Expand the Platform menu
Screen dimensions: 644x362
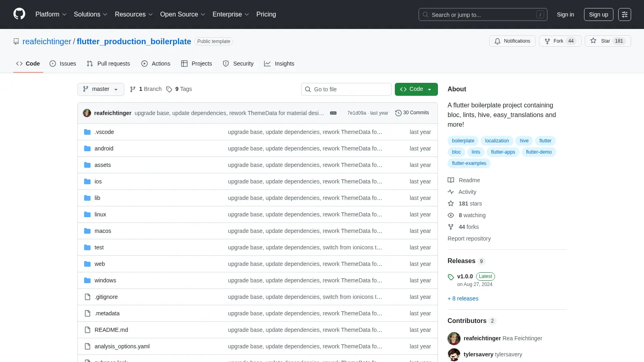[x=51, y=14]
